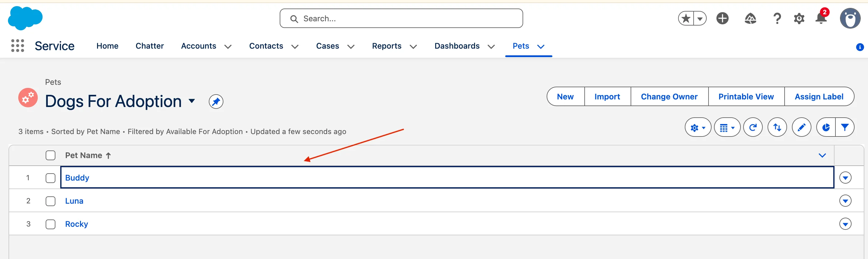Viewport: 868px width, 259px height.
Task: Open the App Launcher grid icon
Action: (x=18, y=46)
